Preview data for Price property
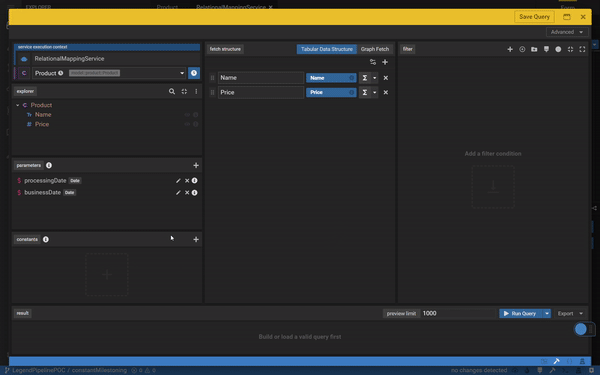This screenshot has width=600, height=375. pos(187,124)
